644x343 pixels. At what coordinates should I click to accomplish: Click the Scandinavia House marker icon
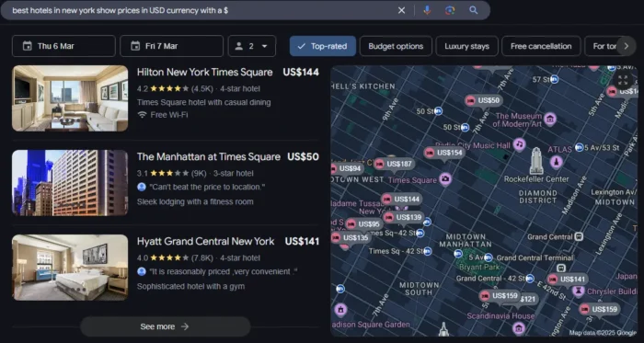coord(519,327)
